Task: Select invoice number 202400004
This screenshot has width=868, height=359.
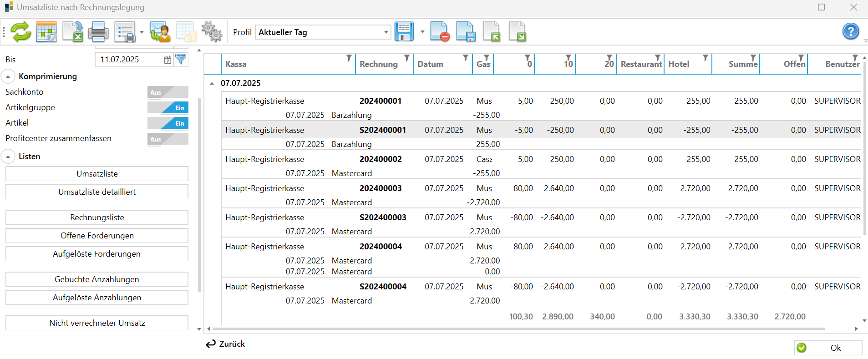Action: tap(381, 247)
